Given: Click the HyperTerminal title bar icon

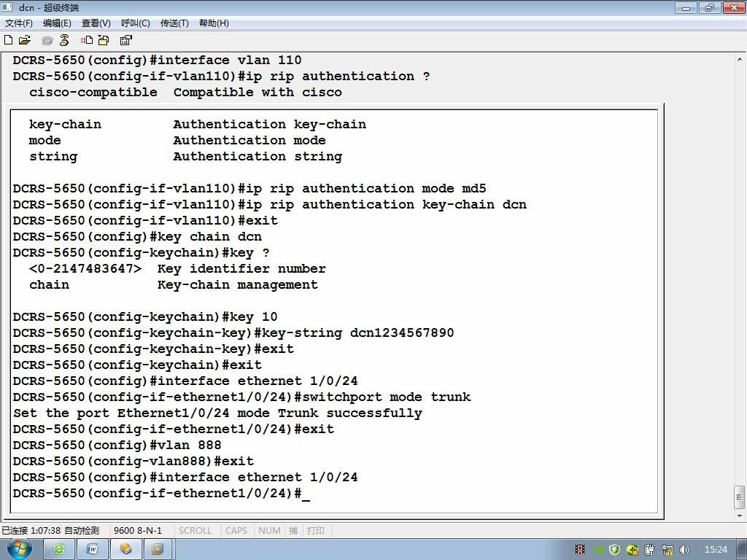Looking at the screenshot, I should click(x=7, y=7).
